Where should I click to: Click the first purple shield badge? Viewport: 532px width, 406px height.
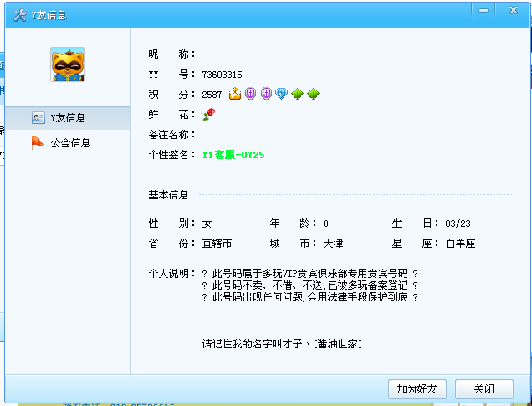point(250,94)
